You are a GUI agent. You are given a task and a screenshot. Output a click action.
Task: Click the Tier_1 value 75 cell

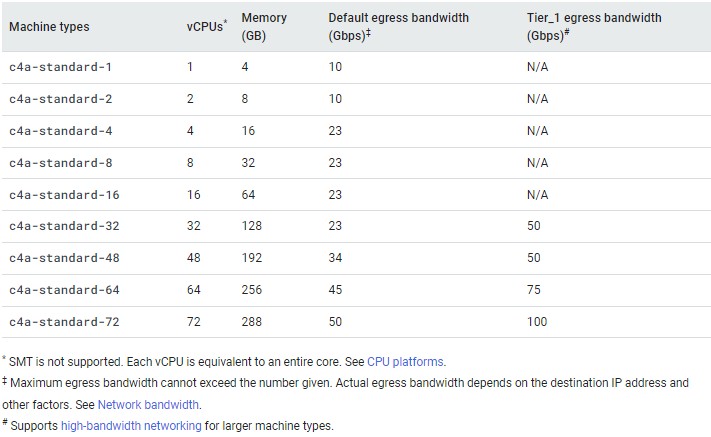[x=533, y=290]
